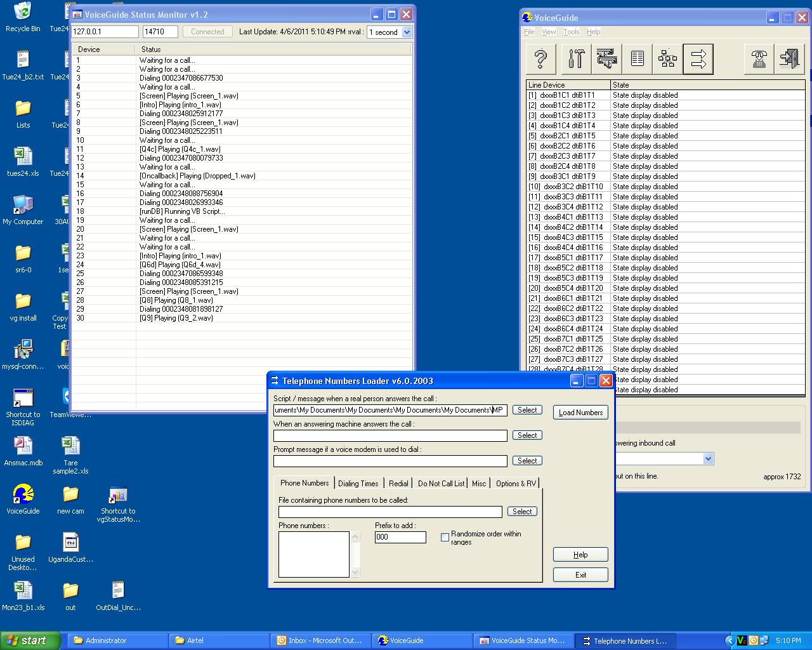Open tues24.xls spreadsheet icon
The height and width of the screenshot is (650, 812).
[23, 162]
